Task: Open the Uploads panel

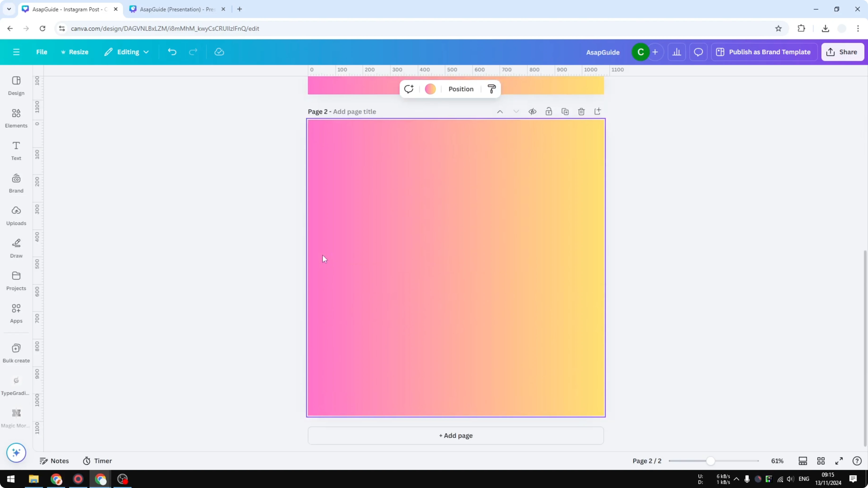Action: (16, 215)
